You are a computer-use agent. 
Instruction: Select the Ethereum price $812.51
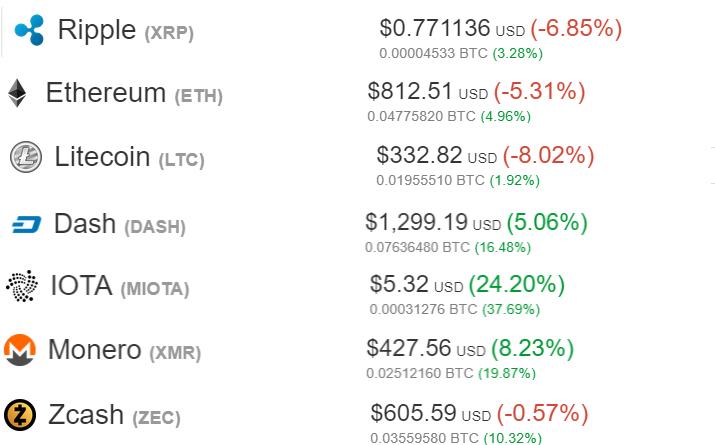(410, 91)
